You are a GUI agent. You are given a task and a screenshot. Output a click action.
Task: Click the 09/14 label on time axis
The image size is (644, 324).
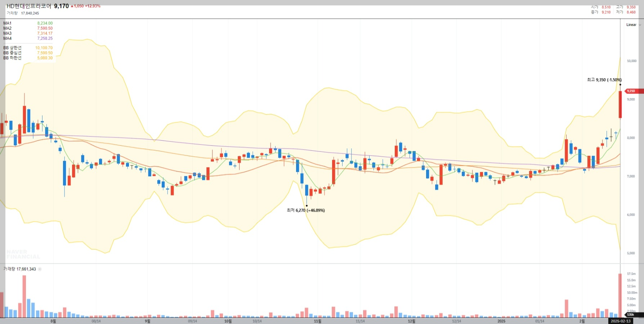[x=192, y=321]
